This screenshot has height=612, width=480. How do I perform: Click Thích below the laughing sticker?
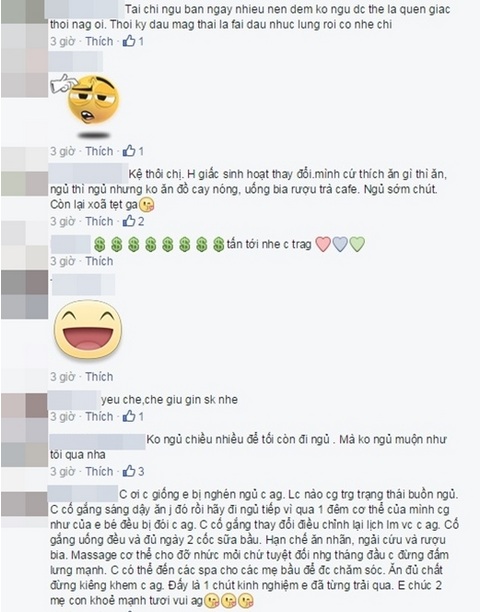tap(99, 377)
